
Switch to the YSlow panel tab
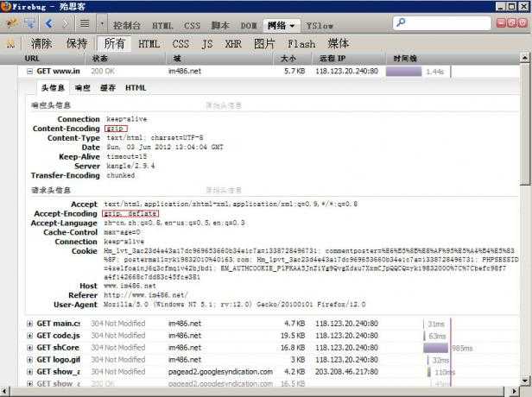[x=320, y=25]
